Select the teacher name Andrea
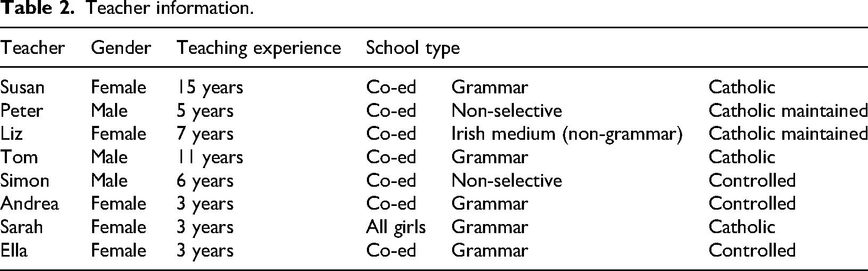868x271 pixels. tap(29, 203)
